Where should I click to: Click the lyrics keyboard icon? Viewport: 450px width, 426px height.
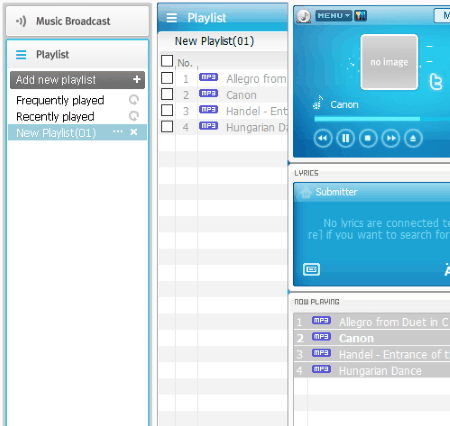[311, 269]
